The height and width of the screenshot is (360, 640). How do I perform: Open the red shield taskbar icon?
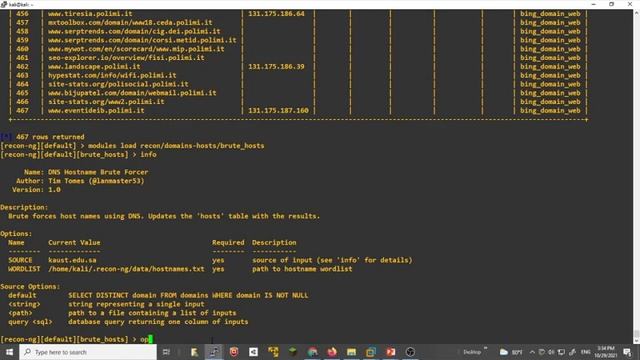(x=234, y=352)
